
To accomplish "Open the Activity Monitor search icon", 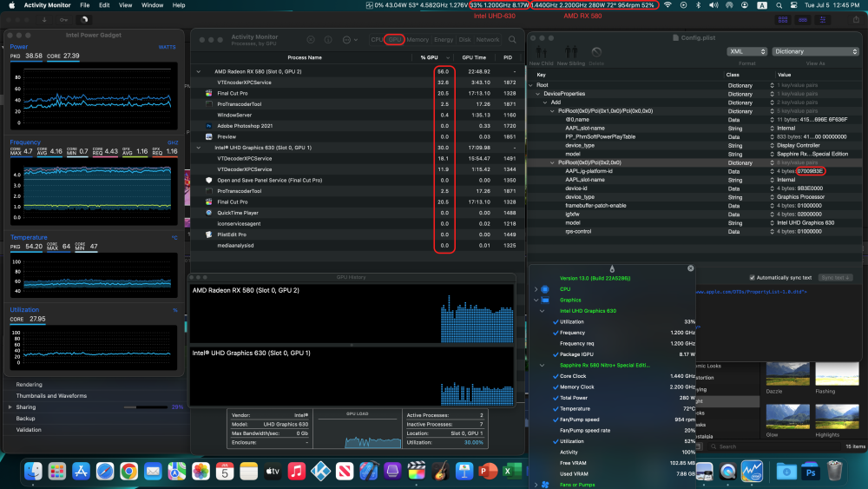I will (x=513, y=40).
